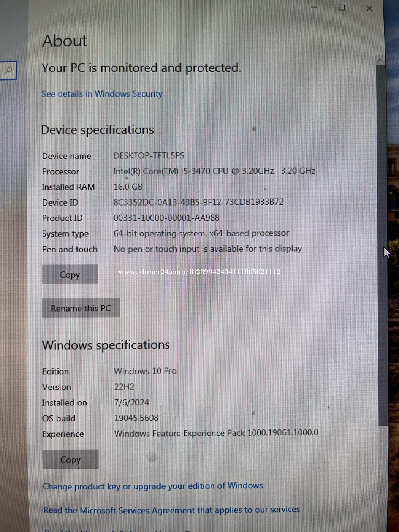Image resolution: width=399 pixels, height=532 pixels.
Task: Click the Device name label
Action: 66,156
